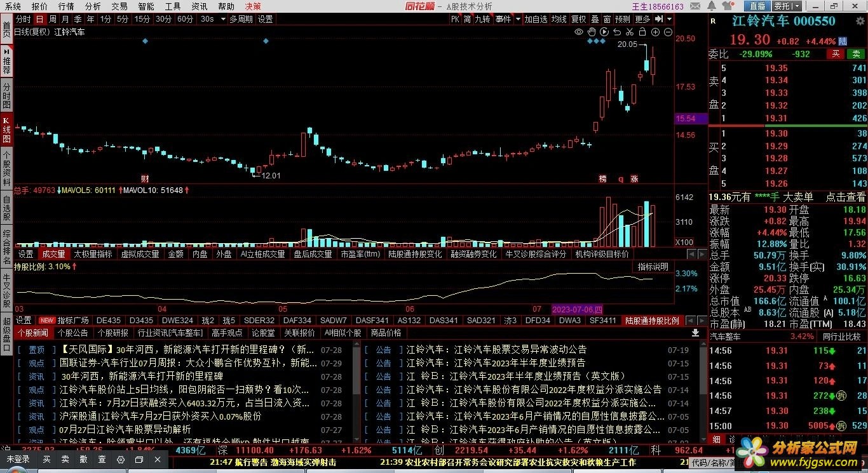Screen dimensions: 868x473
Task: Toggle the chart eye visibility icon
Action: pyautogui.click(x=579, y=32)
